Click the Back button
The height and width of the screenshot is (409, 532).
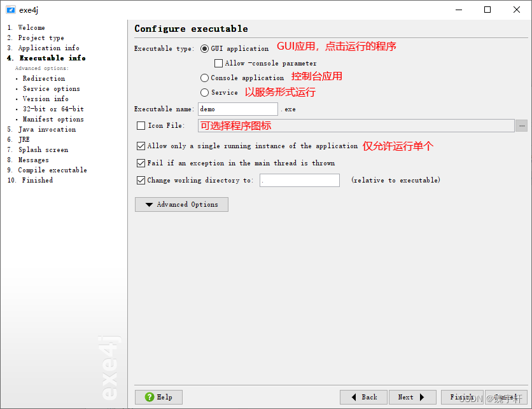pyautogui.click(x=363, y=397)
